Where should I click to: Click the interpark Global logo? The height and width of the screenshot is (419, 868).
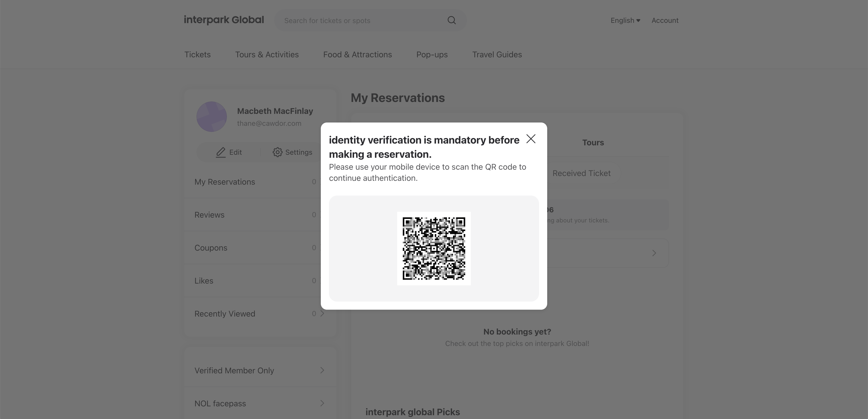(x=224, y=20)
